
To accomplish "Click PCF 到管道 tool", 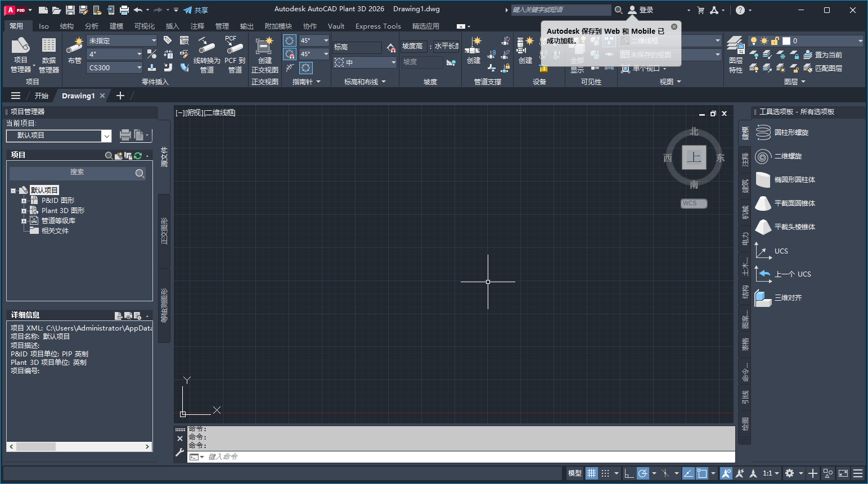I will tap(235, 55).
